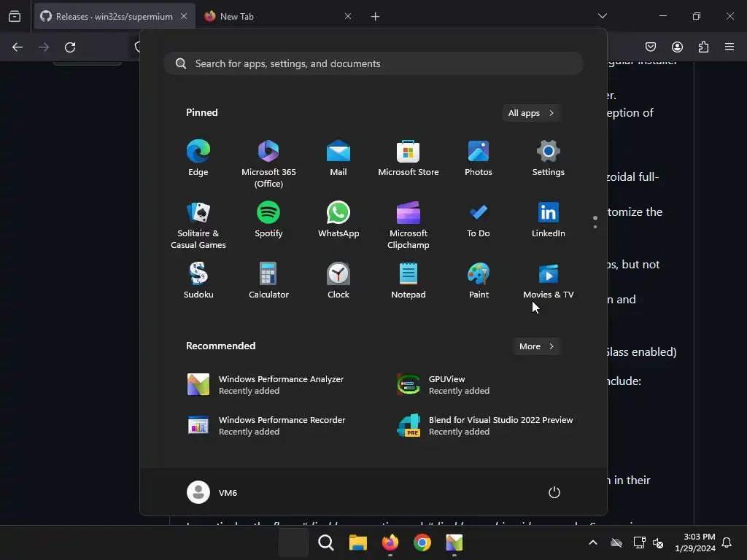Screen dimensions: 747x560
Task: Open Settings from the Start menu
Action: [549, 158]
